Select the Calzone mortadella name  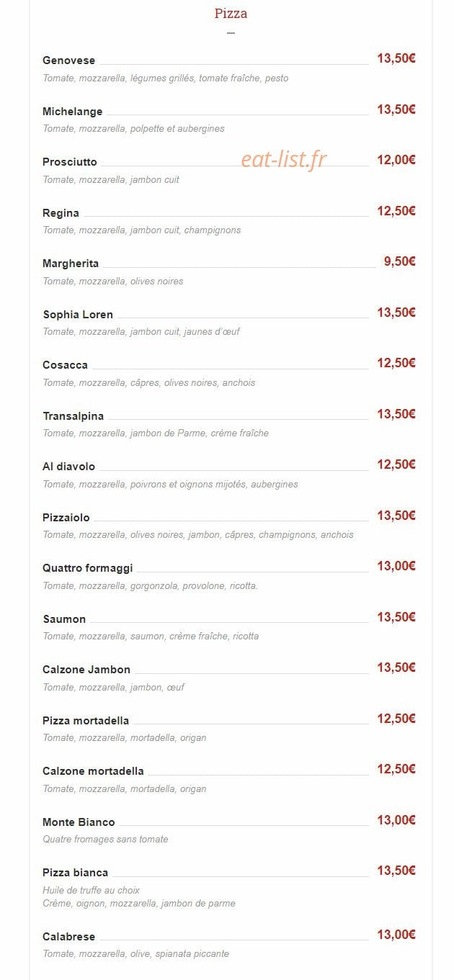(x=93, y=771)
